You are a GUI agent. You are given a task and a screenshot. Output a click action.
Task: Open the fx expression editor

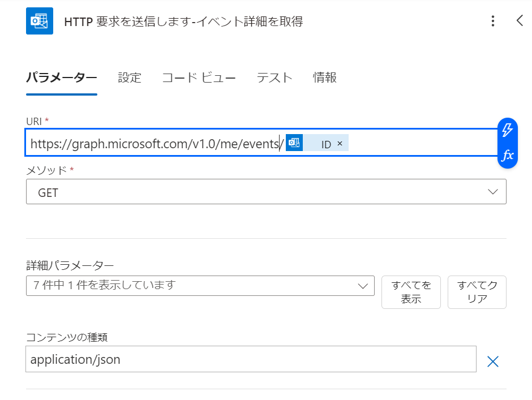coord(508,155)
